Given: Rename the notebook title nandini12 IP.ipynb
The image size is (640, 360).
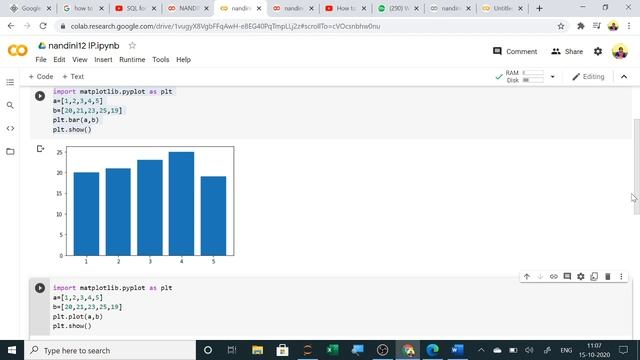Looking at the screenshot, I should (84, 46).
